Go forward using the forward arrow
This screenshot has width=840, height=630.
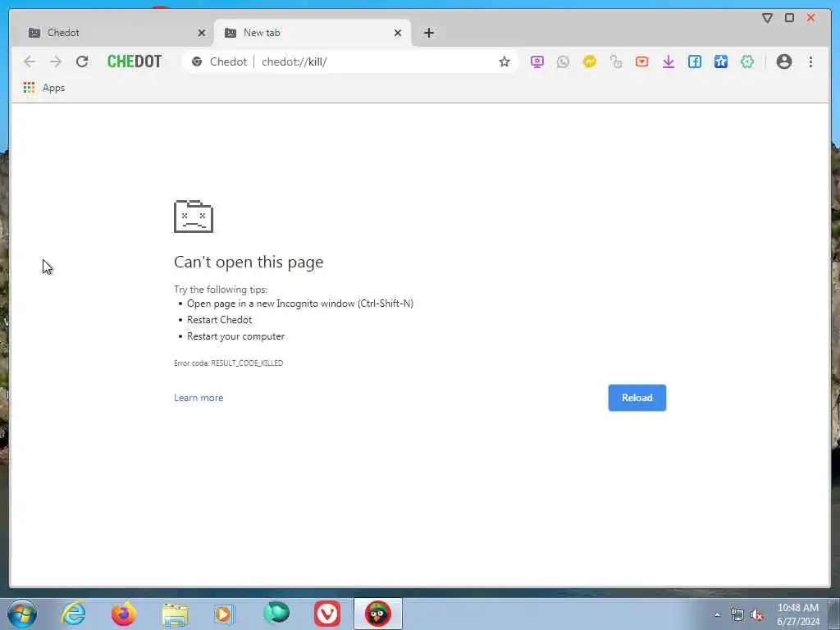point(56,62)
